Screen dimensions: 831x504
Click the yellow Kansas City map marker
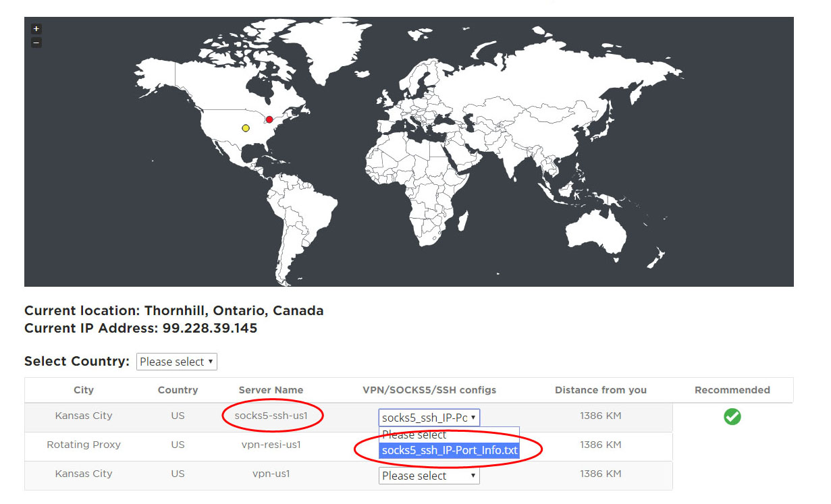point(246,128)
